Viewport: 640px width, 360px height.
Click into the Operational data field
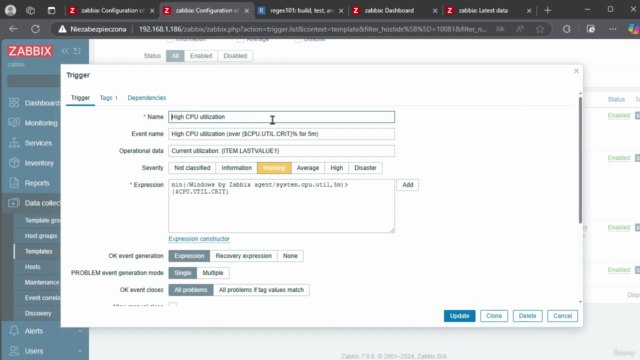(x=282, y=151)
